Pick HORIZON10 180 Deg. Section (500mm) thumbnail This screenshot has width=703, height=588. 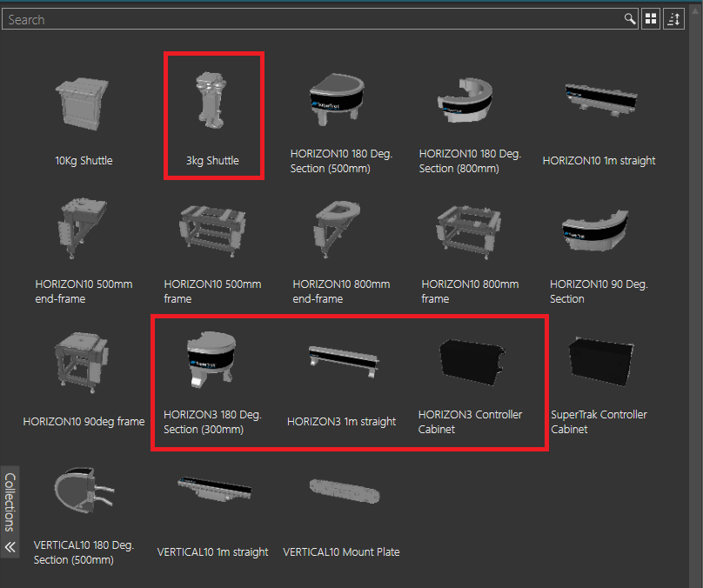pos(338,99)
